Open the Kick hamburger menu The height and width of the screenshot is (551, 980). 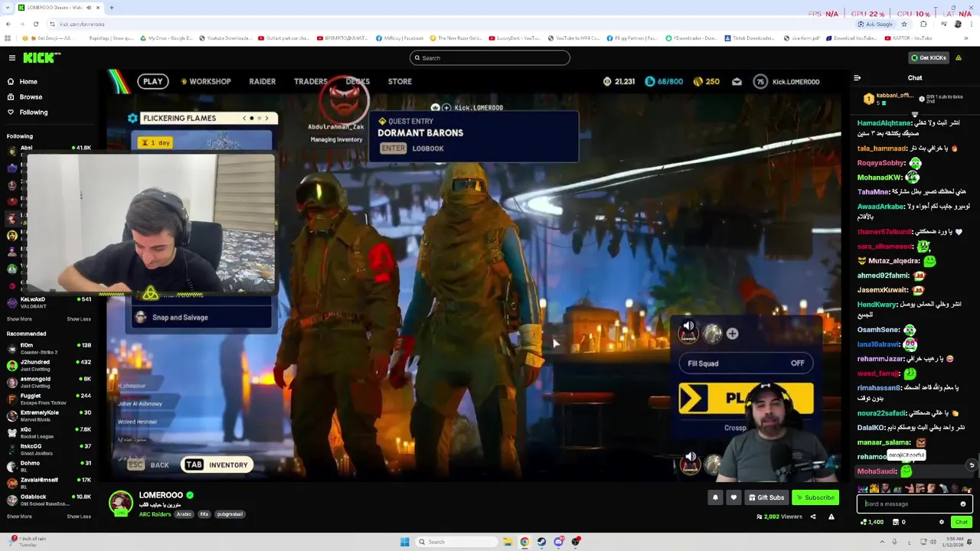pos(11,57)
